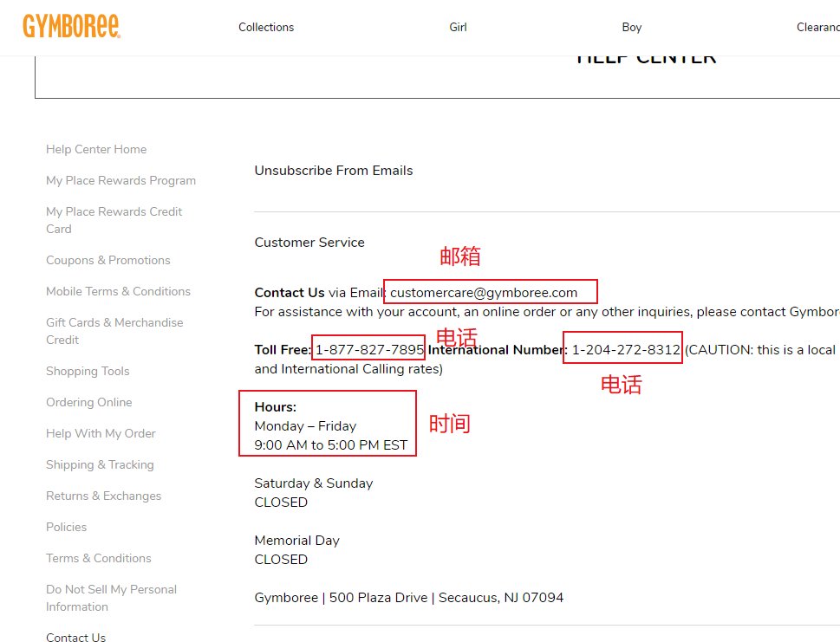The image size is (840, 642).
Task: Go to Help Center Home
Action: point(96,149)
